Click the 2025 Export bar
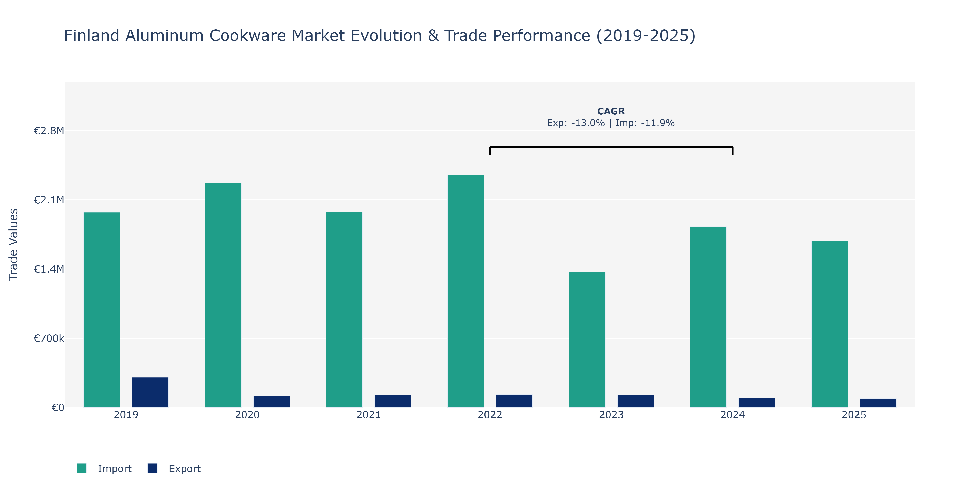Viewport: 980px width, 490px height. 878,403
